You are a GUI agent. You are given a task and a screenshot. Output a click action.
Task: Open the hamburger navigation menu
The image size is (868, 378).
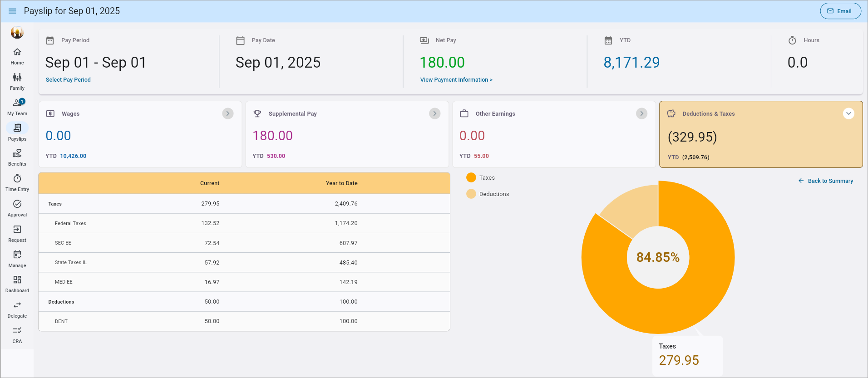click(12, 11)
